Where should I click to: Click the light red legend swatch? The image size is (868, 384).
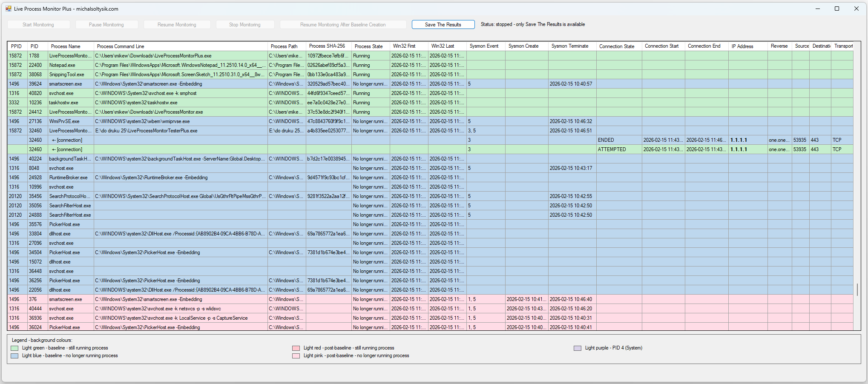tap(296, 348)
